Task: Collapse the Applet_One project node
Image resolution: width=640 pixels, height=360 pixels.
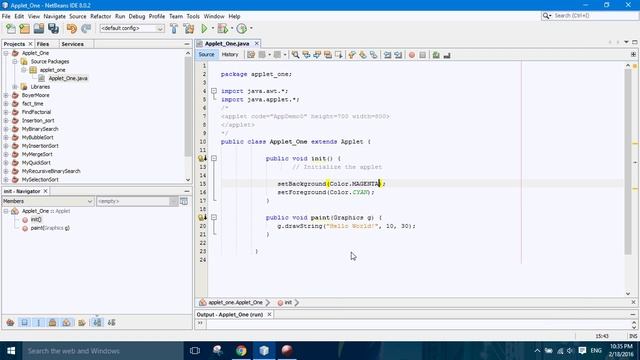Action: (6, 53)
